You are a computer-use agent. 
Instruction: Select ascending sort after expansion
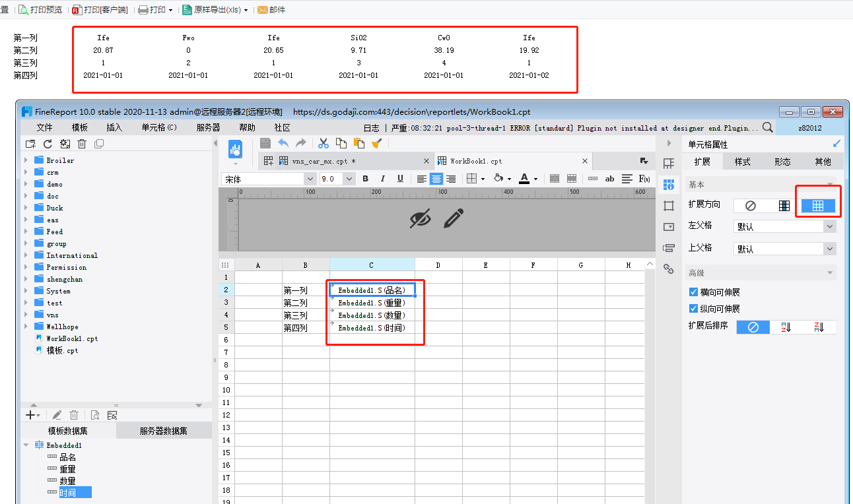tap(786, 327)
